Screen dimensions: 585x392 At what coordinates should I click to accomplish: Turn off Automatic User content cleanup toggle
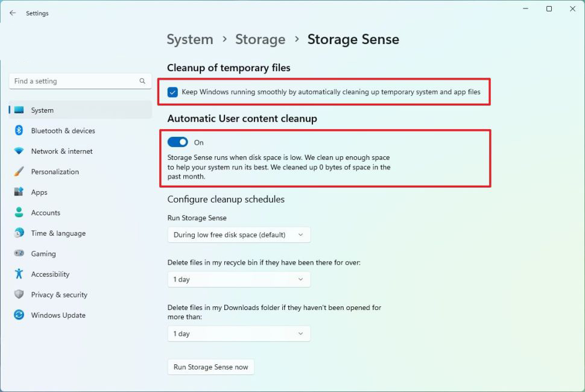point(178,142)
